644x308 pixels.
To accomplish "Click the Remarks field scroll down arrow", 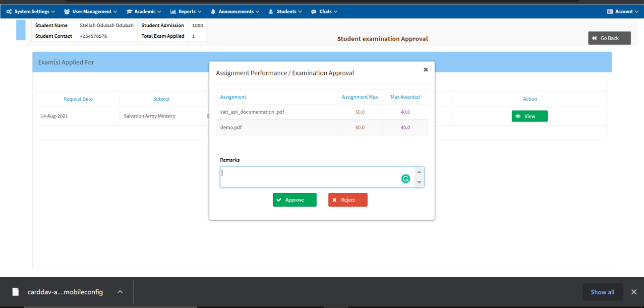I will [419, 183].
